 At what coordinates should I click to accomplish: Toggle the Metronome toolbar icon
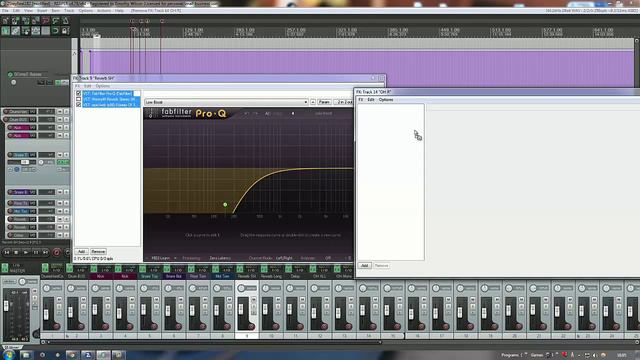(65, 20)
